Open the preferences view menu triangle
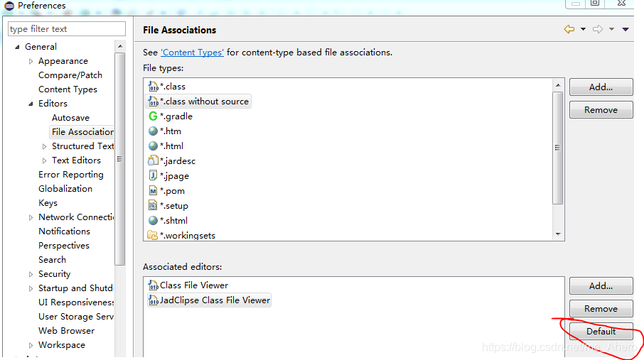The image size is (644, 360). [x=626, y=29]
